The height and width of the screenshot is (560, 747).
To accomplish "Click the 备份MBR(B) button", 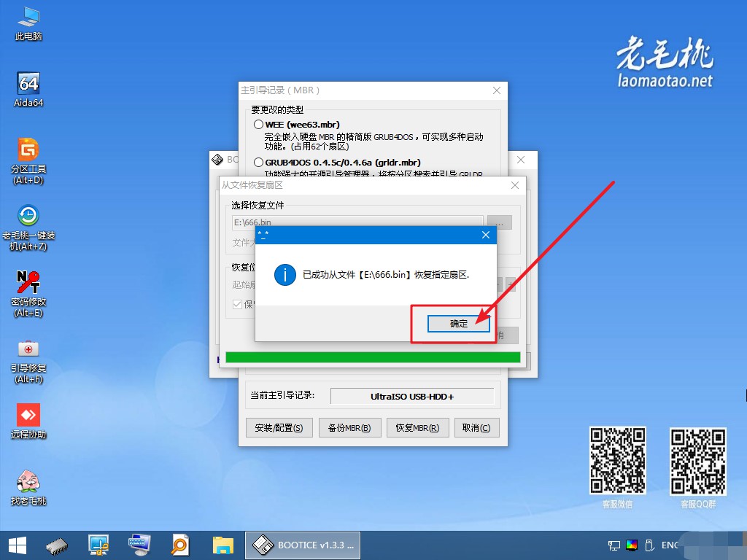I will [349, 427].
